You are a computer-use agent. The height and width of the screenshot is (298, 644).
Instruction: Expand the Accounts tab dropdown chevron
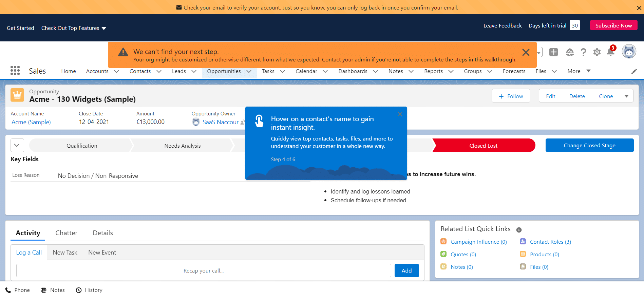click(x=116, y=71)
